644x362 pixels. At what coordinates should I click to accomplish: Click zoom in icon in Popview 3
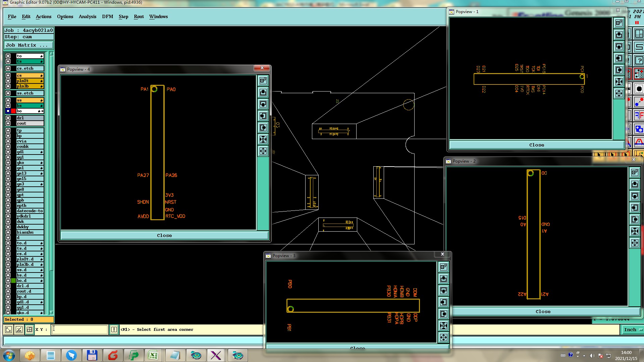(x=443, y=325)
